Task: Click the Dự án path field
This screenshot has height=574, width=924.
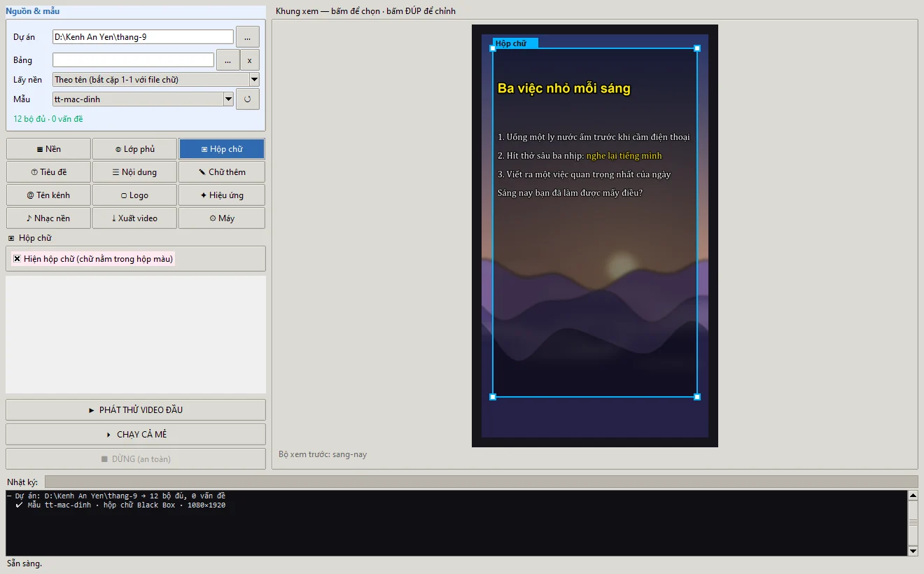Action: click(143, 37)
